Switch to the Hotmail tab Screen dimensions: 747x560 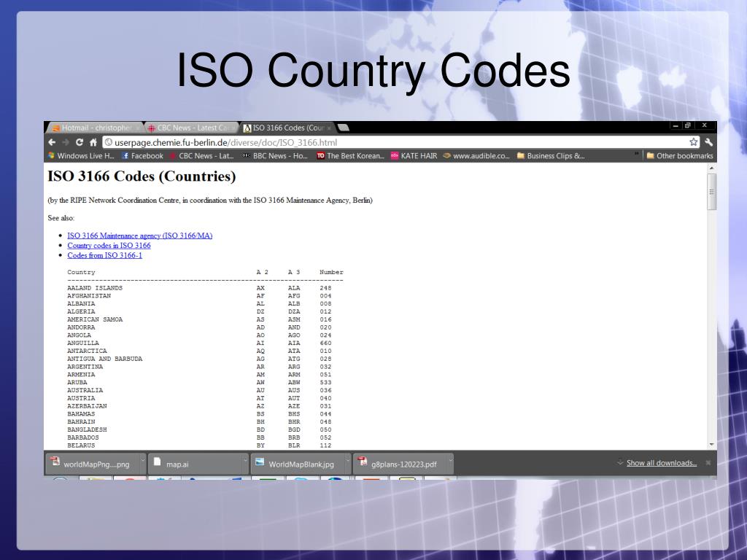94,128
